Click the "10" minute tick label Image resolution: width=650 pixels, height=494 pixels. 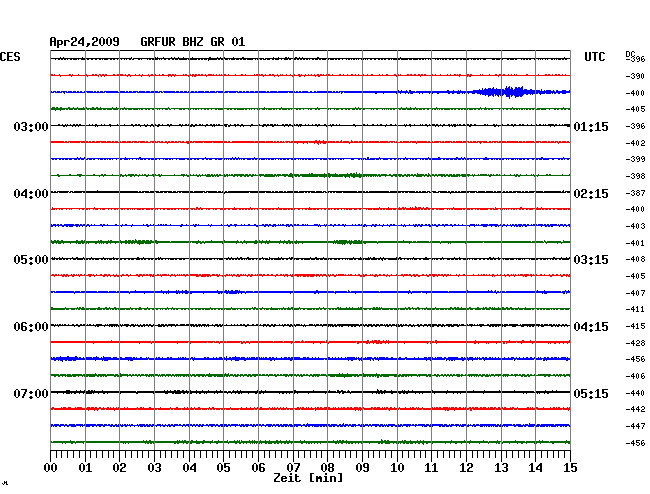click(x=397, y=467)
